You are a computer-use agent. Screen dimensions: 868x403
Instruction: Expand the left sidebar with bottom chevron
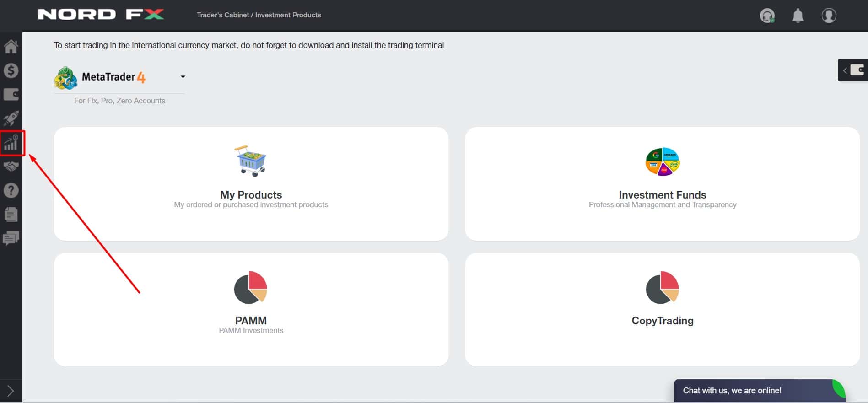(x=11, y=391)
